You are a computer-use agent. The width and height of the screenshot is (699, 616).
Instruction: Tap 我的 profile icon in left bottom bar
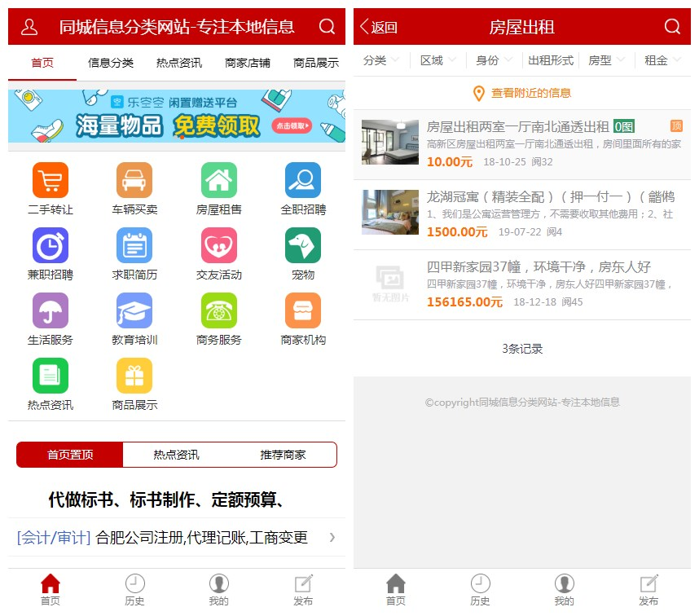219,583
